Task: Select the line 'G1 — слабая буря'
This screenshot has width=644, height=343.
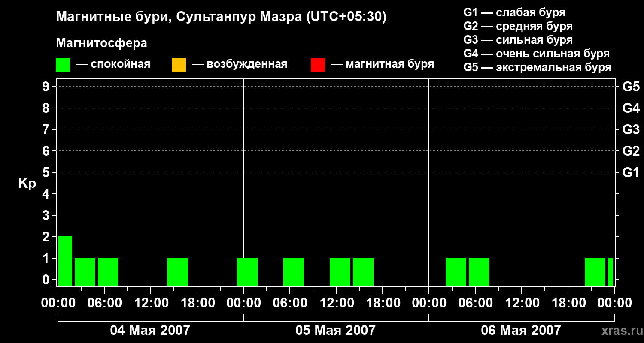Action: coord(514,12)
